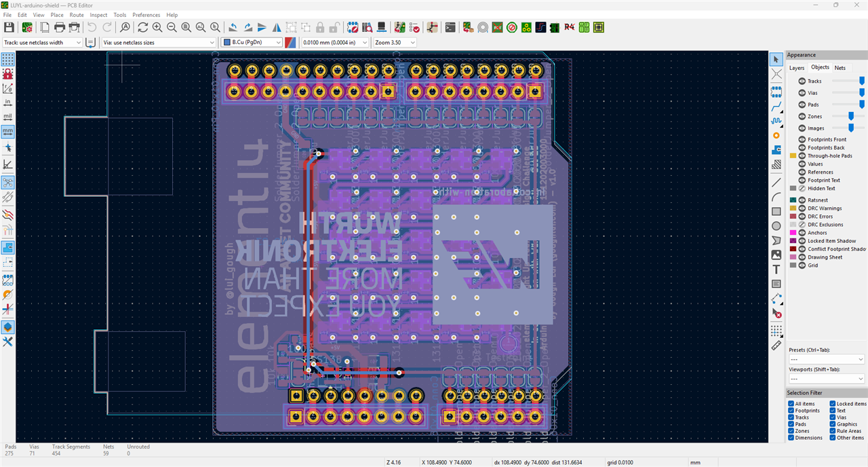Open the Track width dropdown

coord(77,42)
